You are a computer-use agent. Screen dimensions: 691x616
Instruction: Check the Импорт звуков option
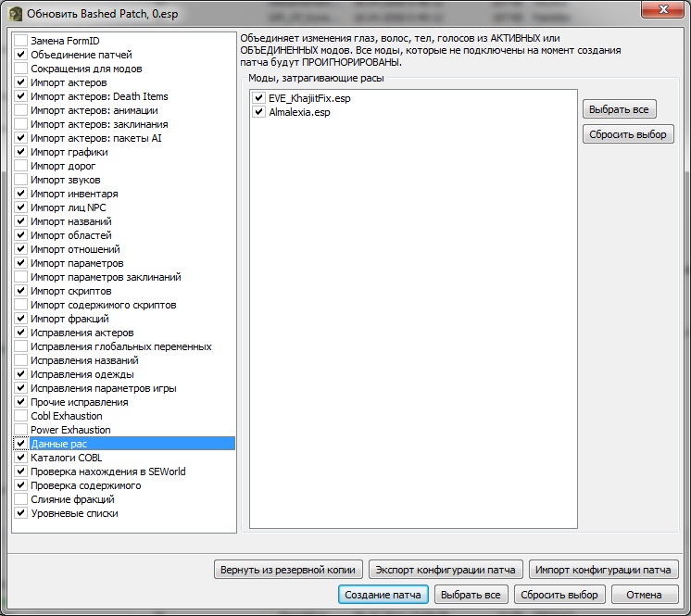coord(20,180)
